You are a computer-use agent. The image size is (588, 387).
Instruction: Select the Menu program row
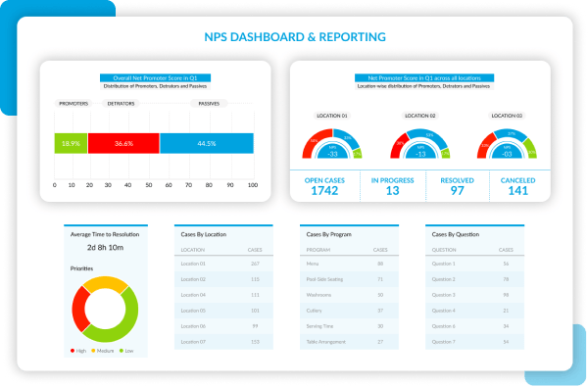coord(349,264)
